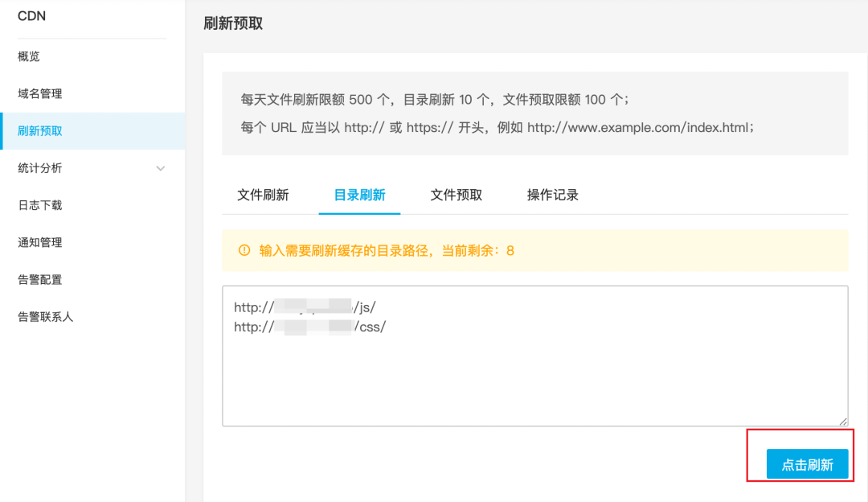
Task: Open the 概览 overview page
Action: (x=29, y=56)
